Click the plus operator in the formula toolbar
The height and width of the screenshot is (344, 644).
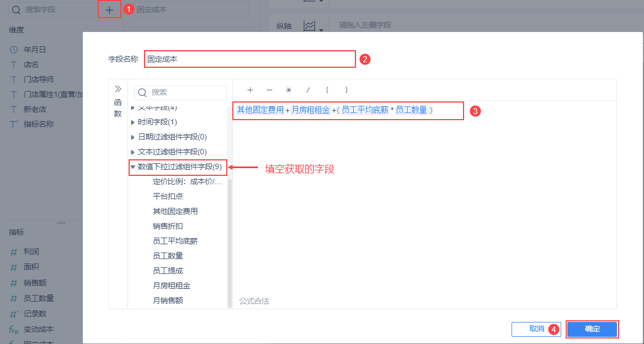(x=250, y=89)
